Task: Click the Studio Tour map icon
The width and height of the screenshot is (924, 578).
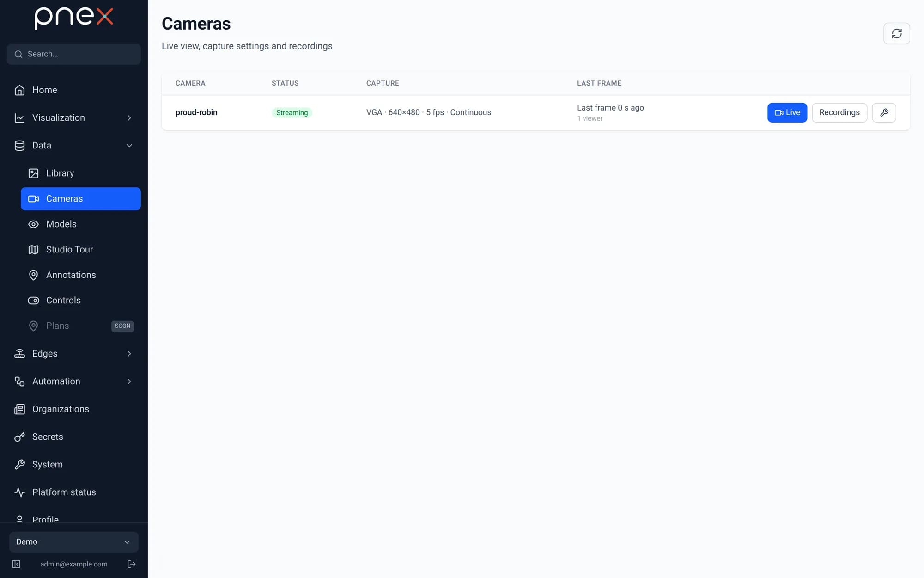Action: 33,250
